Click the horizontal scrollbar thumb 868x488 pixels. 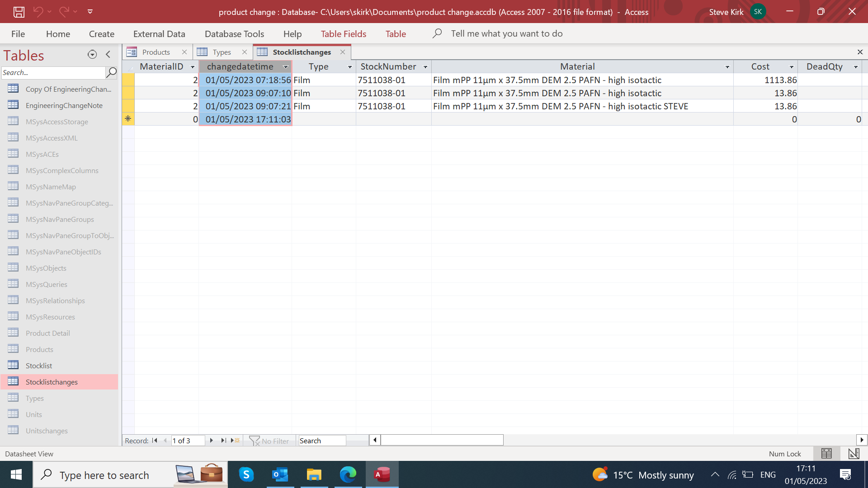pos(442,440)
